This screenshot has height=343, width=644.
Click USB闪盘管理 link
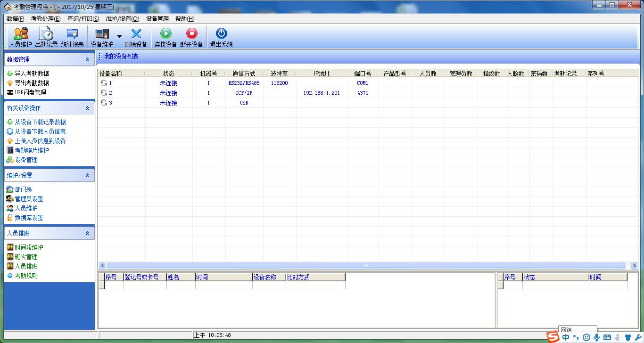tap(30, 92)
